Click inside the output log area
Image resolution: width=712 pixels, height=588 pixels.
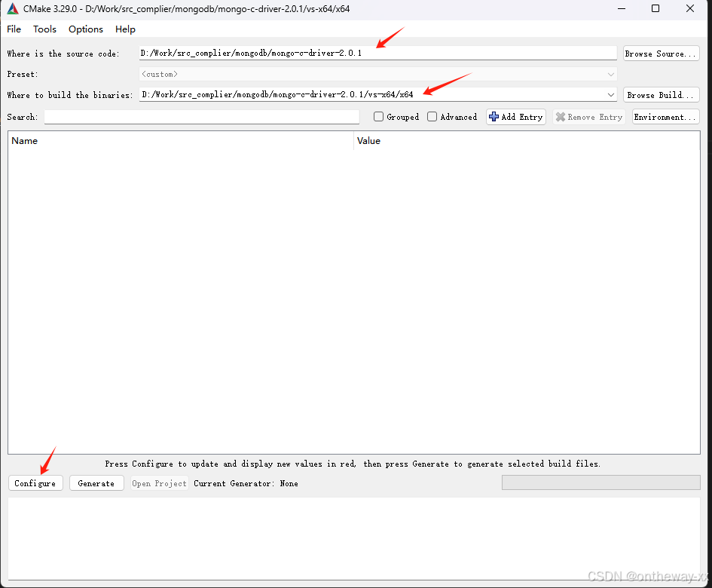click(354, 538)
